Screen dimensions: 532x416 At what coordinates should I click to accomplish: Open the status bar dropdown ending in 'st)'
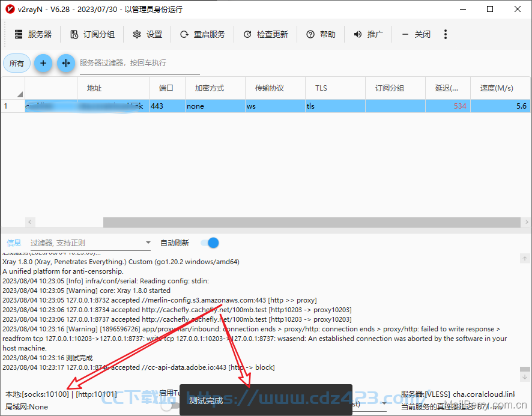(x=384, y=404)
